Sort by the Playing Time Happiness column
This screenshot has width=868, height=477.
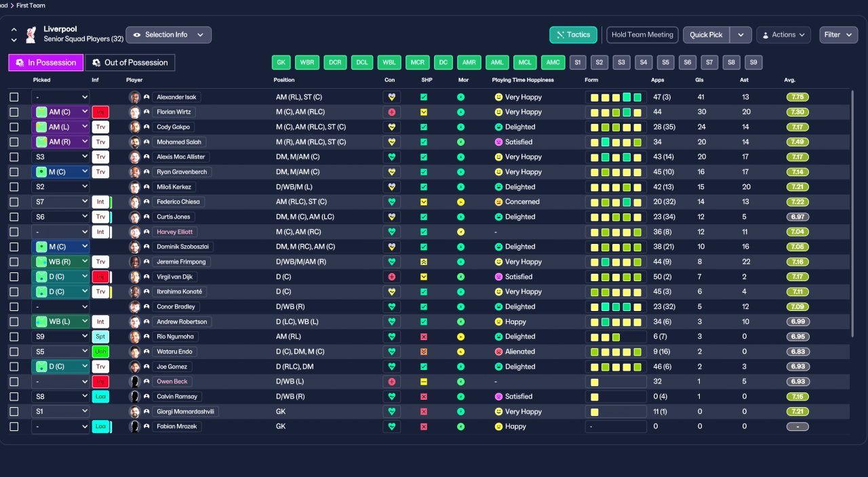[x=523, y=80]
